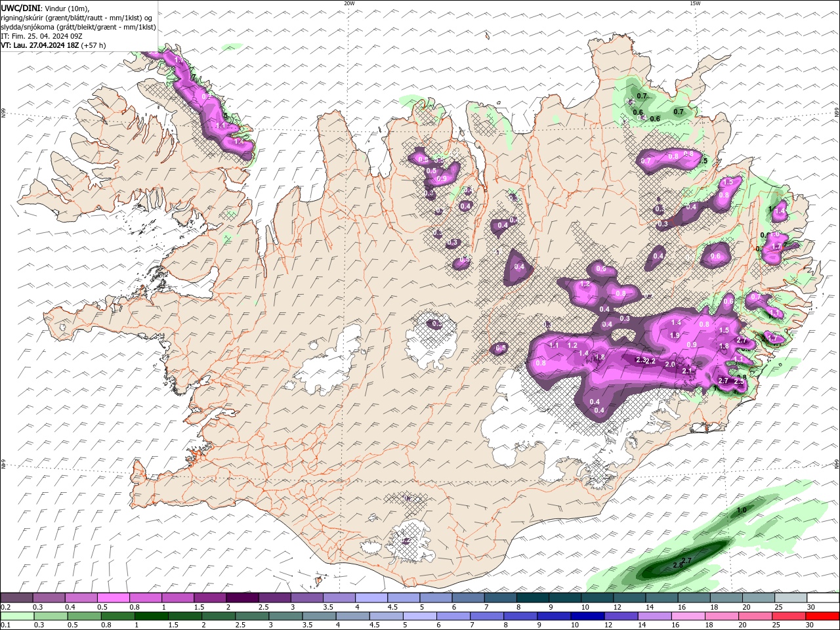Click the '15W' longitude label
Image resolution: width=840 pixels, height=630 pixels.
[x=695, y=3]
